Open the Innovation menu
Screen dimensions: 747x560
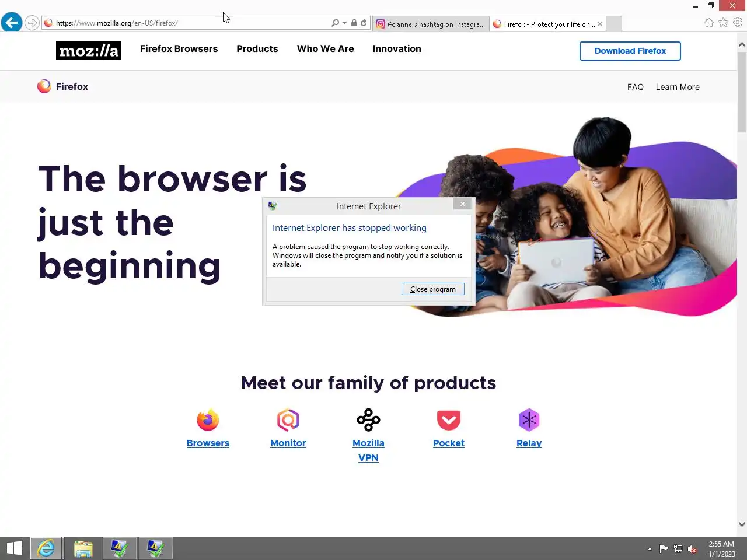click(397, 49)
